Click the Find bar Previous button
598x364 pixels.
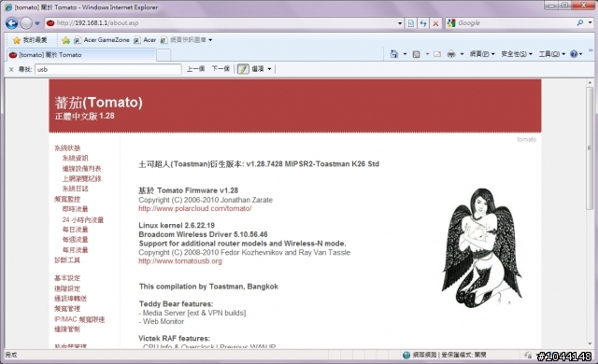(x=195, y=69)
